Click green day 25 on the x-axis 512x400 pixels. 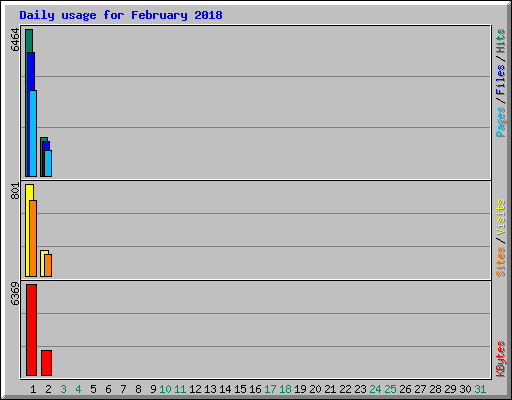click(390, 389)
